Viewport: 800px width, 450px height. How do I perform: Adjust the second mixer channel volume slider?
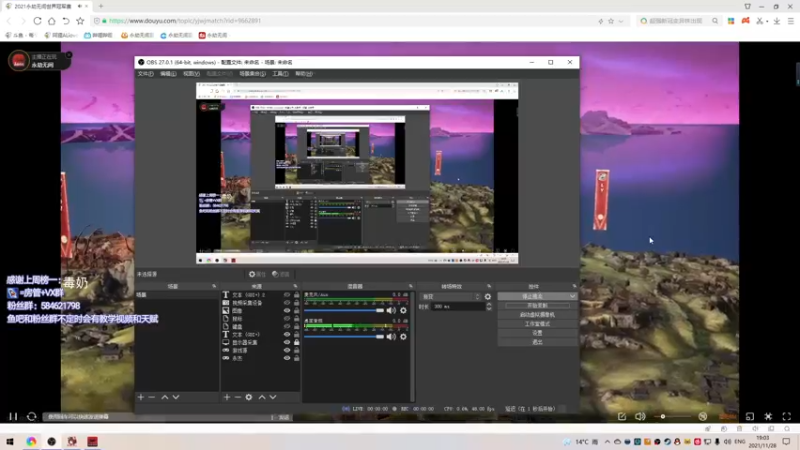coord(344,337)
